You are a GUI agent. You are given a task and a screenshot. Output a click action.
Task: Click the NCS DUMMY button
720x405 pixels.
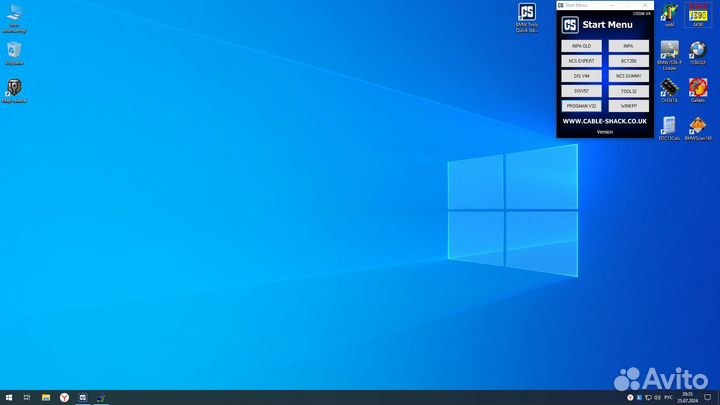pos(628,76)
